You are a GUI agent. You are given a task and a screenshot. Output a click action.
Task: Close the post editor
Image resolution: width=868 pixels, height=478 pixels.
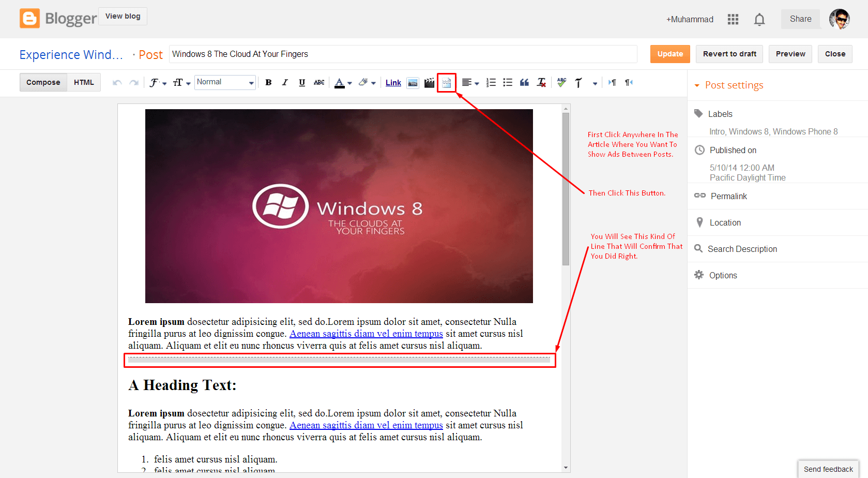835,54
